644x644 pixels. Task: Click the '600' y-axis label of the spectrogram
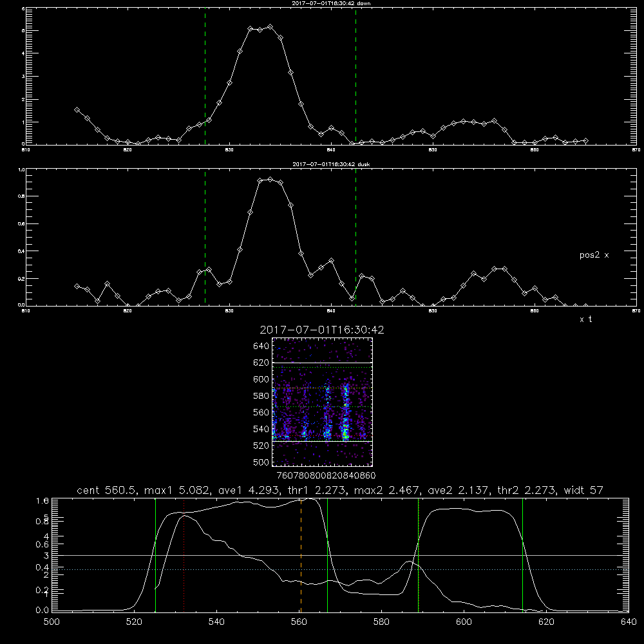(x=261, y=379)
